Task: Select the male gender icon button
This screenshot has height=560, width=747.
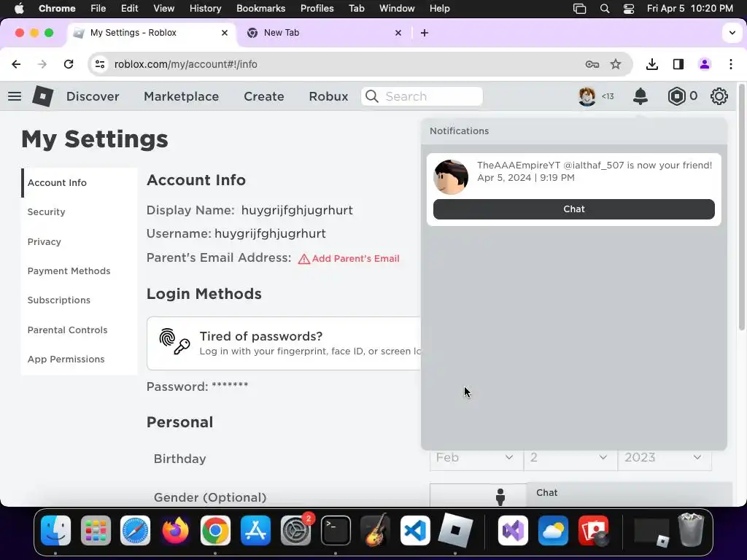Action: (500, 496)
